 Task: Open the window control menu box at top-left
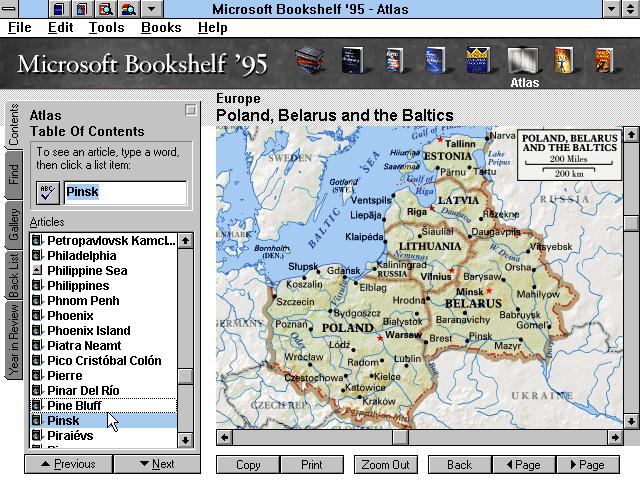[9, 9]
